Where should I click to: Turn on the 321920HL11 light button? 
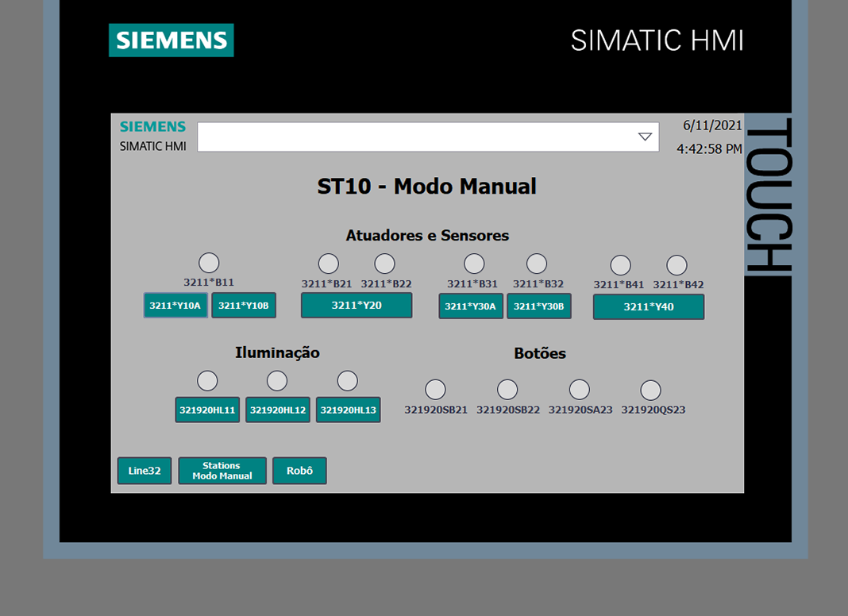click(207, 410)
